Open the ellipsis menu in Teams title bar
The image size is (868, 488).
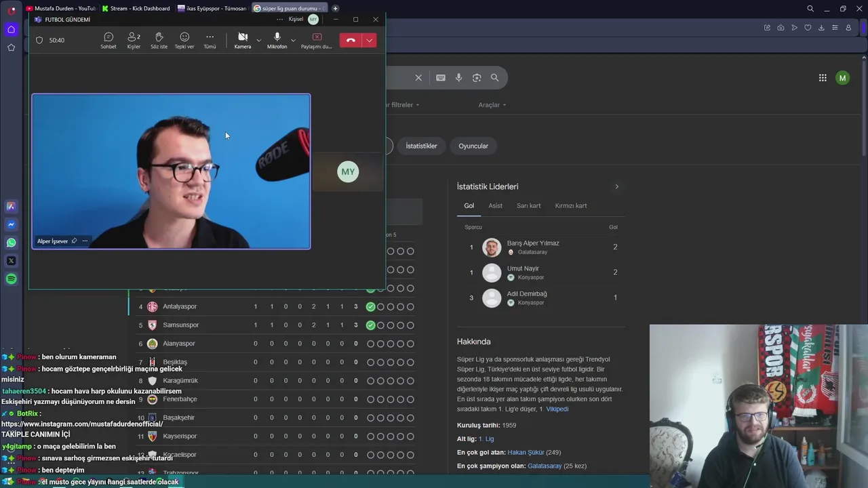pyautogui.click(x=279, y=19)
